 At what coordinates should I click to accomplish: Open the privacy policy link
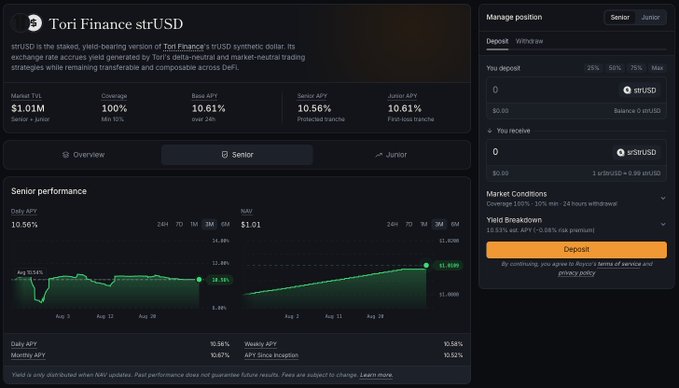[x=576, y=273]
